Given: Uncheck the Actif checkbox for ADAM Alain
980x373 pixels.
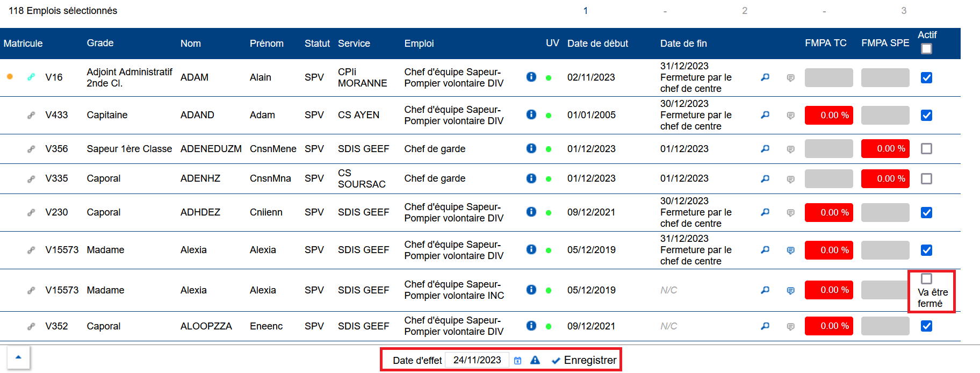Looking at the screenshot, I should tap(926, 77).
